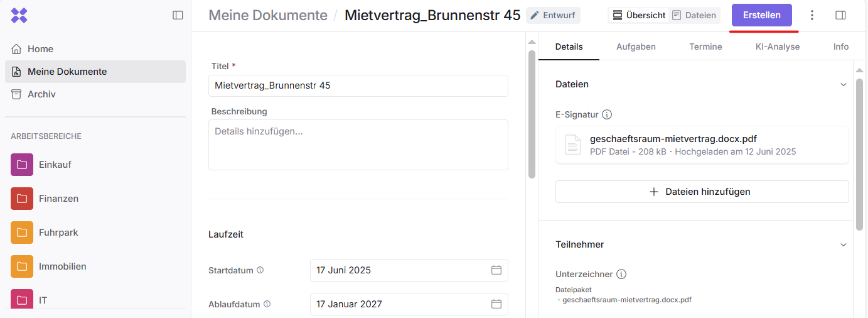Click the Entwurf status badge
Viewport: 868px width, 318px height.
tap(553, 15)
